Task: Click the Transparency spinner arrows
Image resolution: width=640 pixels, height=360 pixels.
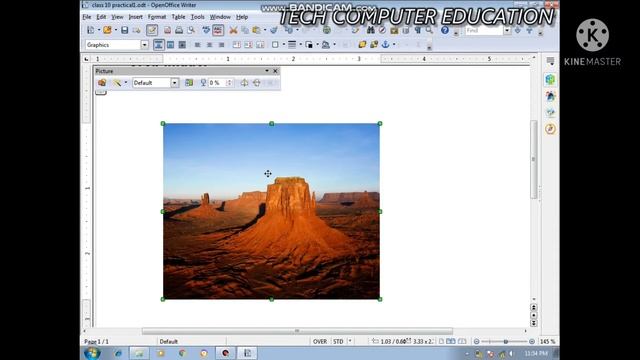Action: click(229, 83)
